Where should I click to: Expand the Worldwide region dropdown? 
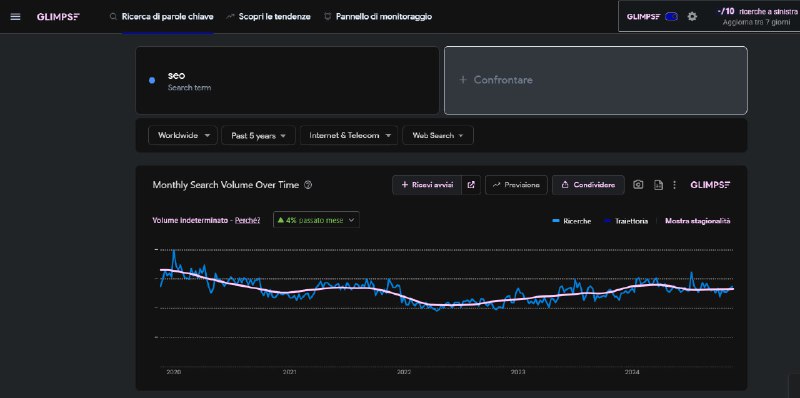pos(183,136)
